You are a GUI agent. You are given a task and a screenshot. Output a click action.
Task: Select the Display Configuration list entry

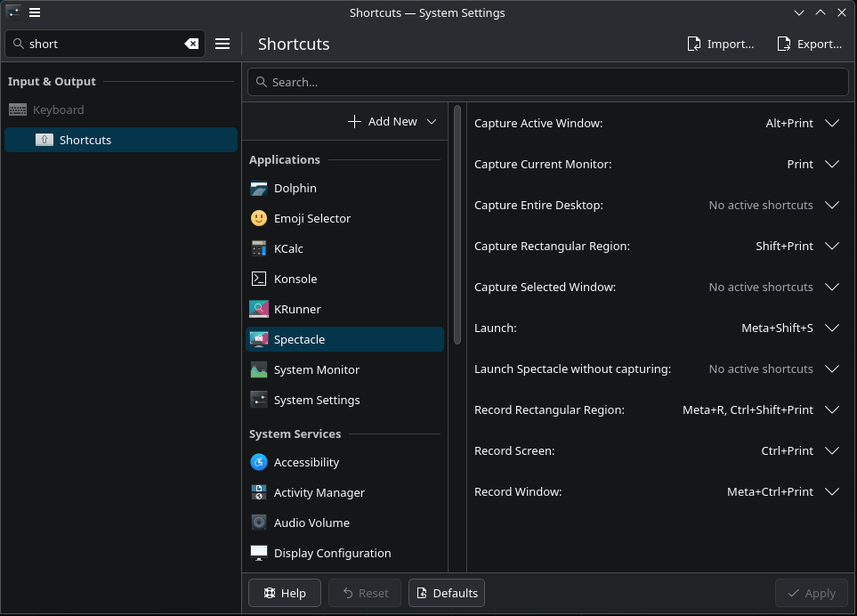coord(344,553)
